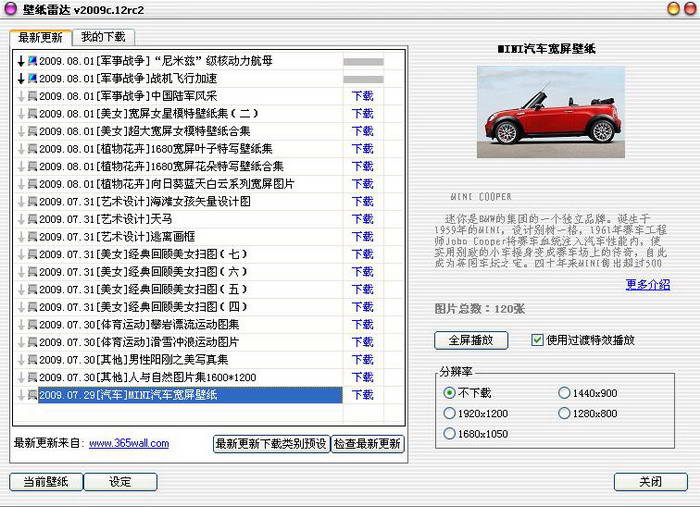
Task: Select the highlighted MINI汽车宽屏壁纸 row
Action: coord(190,395)
